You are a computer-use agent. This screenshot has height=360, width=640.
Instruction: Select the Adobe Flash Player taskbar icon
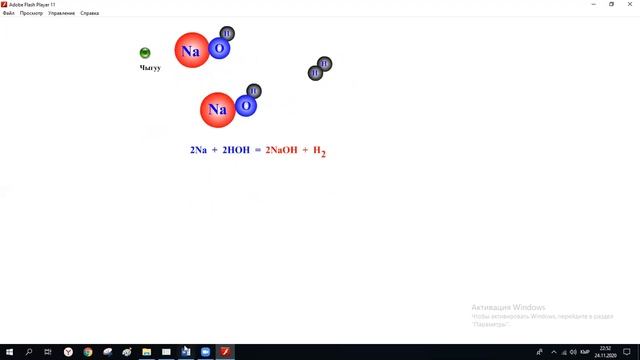coord(225,352)
